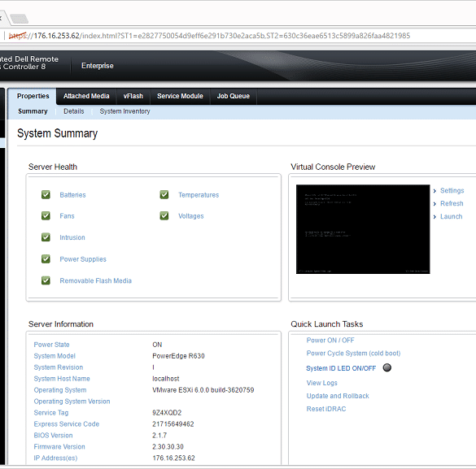The height and width of the screenshot is (469, 476).
Task: Open View Logs quick task
Action: point(321,383)
